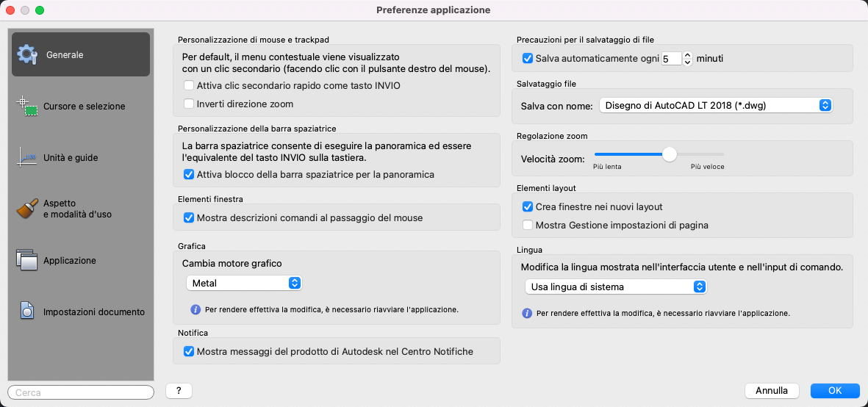Open the Applicazione windows icon
Viewport: 868px width, 407px height.
(x=27, y=260)
